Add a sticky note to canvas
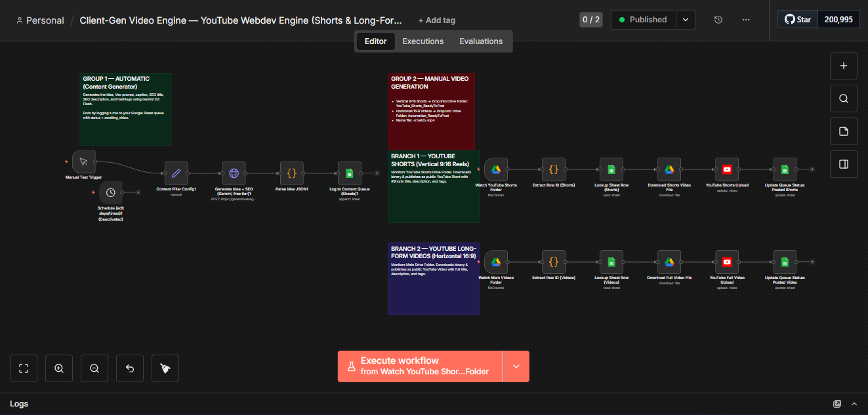The height and width of the screenshot is (415, 868). 844,131
